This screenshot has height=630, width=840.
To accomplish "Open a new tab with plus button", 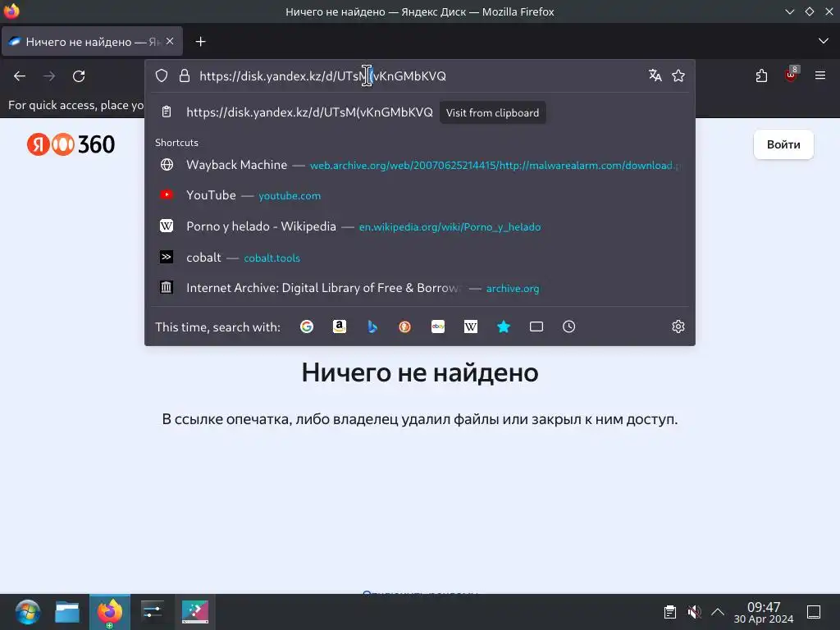I will pyautogui.click(x=200, y=42).
